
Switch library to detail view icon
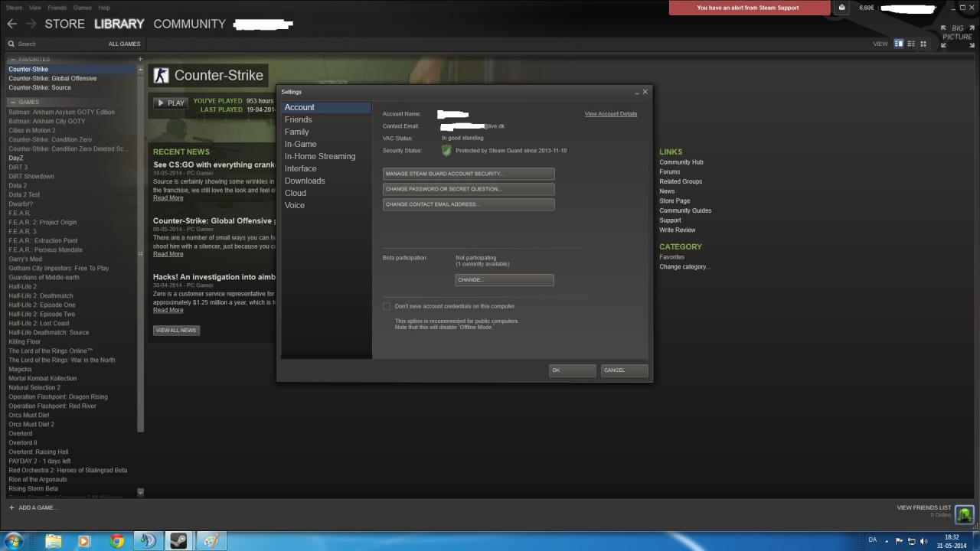point(899,44)
